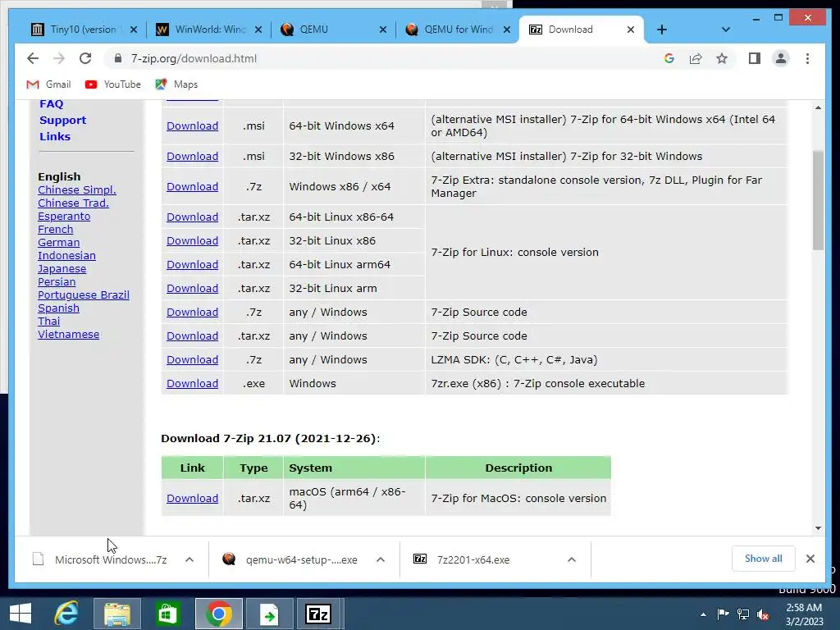The width and height of the screenshot is (840, 630).
Task: Reload the 7-zip download page
Action: tap(85, 58)
